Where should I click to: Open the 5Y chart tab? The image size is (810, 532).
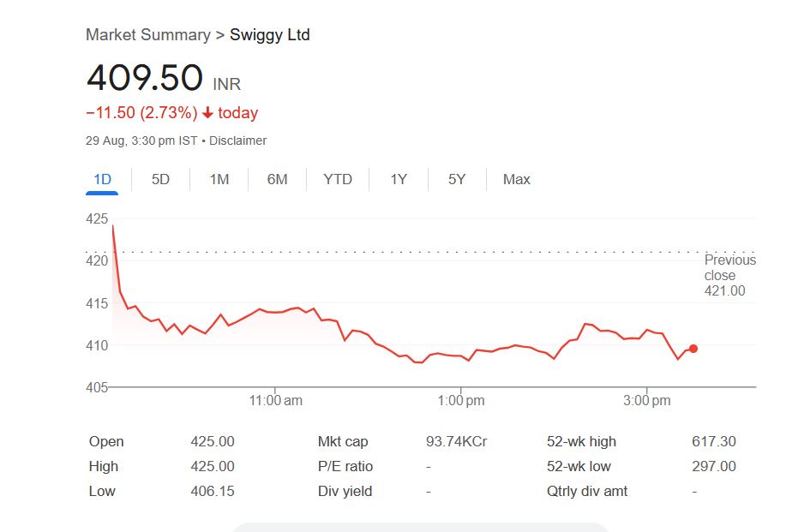pos(457,179)
